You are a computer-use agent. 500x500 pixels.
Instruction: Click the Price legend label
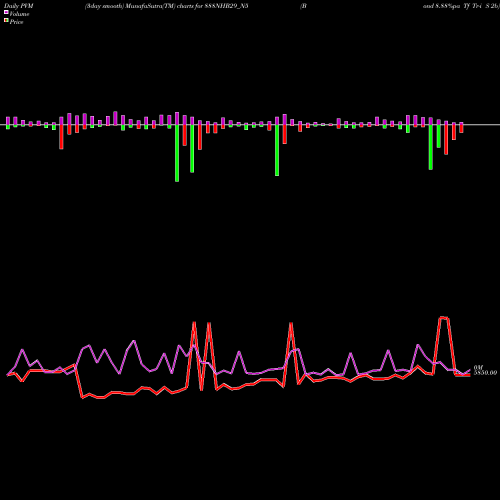pyautogui.click(x=16, y=22)
